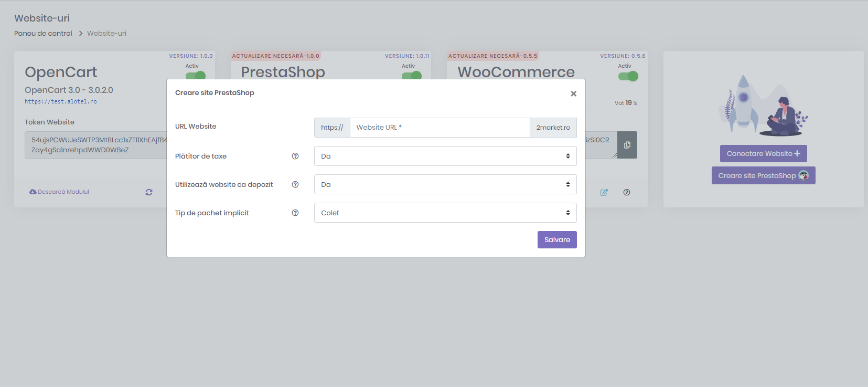Go to Panou de control breadcrumb
The height and width of the screenshot is (387, 868).
coord(43,33)
